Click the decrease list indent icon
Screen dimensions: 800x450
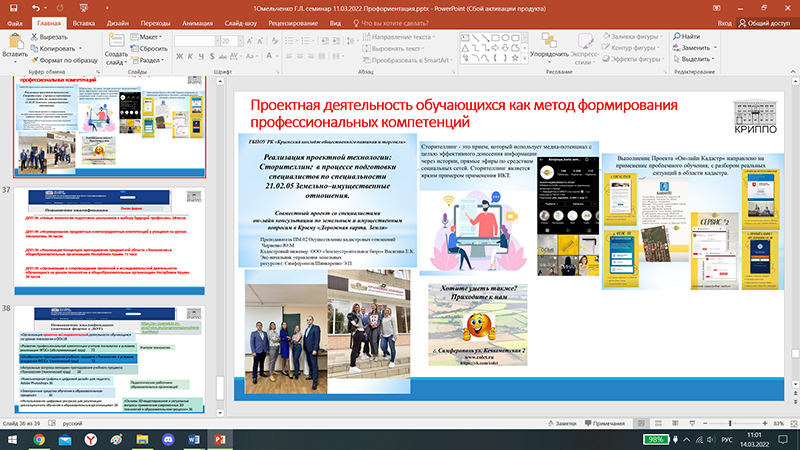coord(324,41)
